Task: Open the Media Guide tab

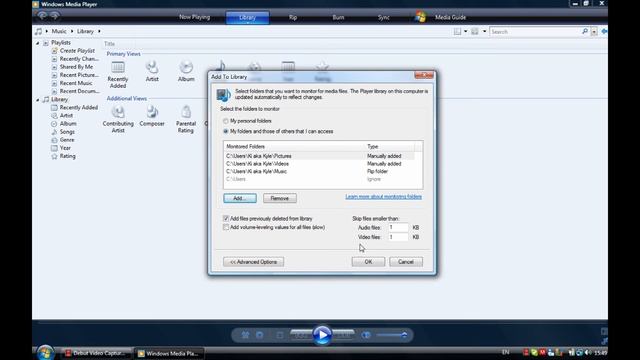Action: (450, 17)
